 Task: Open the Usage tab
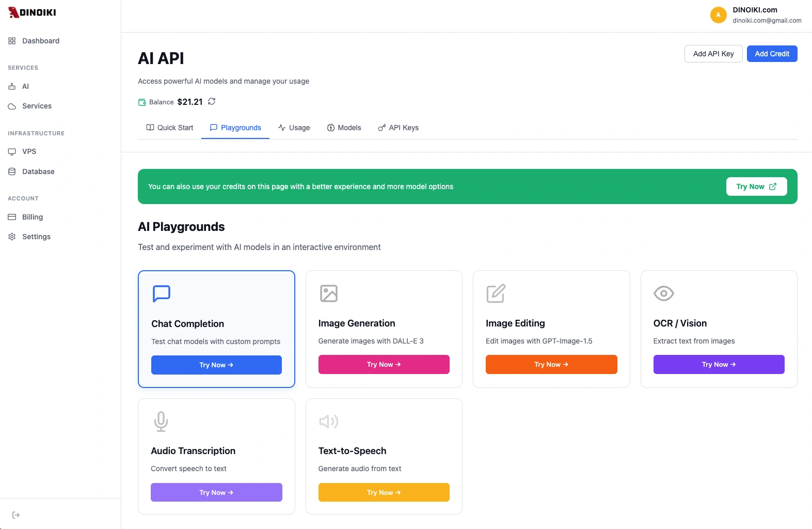294,128
